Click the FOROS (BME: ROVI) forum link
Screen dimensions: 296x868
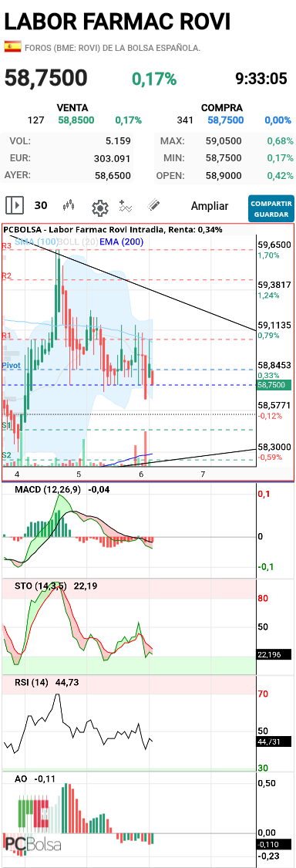[113, 48]
